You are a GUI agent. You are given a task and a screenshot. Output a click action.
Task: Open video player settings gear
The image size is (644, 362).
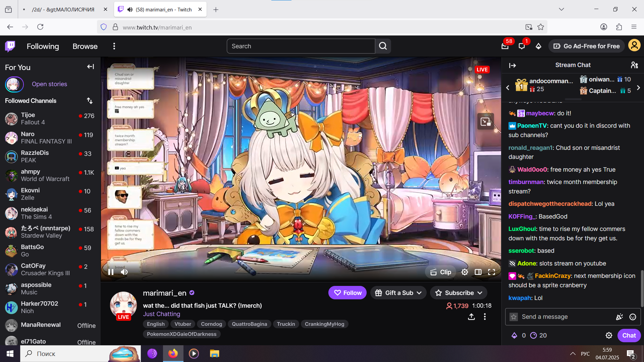pyautogui.click(x=465, y=272)
